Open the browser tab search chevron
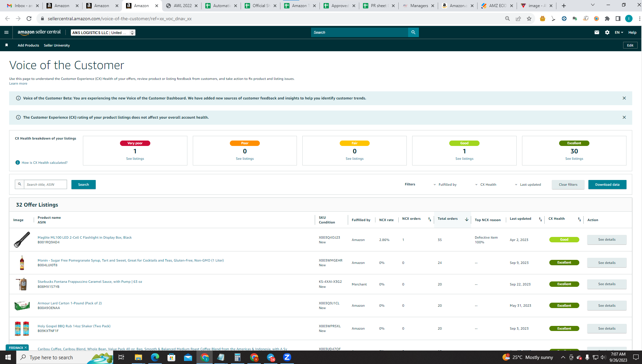 593,5
